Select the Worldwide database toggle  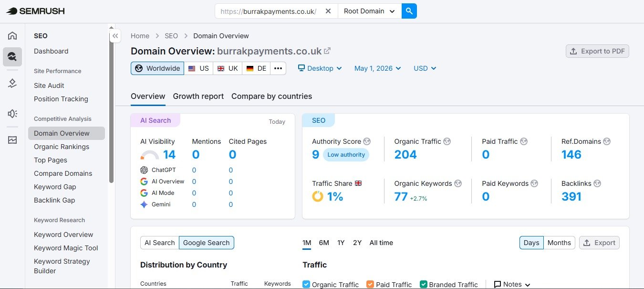click(x=157, y=68)
